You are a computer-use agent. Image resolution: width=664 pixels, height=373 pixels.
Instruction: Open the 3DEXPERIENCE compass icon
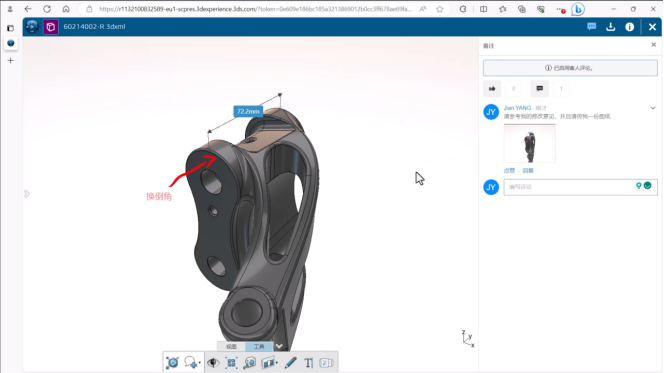tap(32, 27)
